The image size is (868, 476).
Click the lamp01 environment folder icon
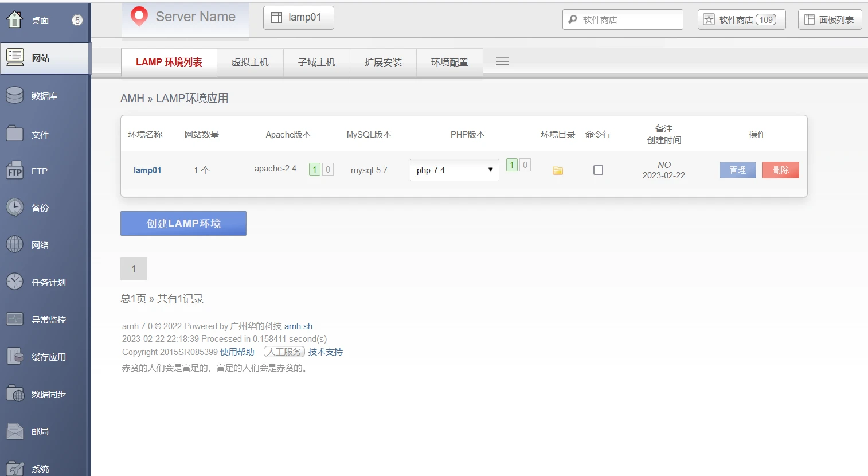tap(557, 170)
